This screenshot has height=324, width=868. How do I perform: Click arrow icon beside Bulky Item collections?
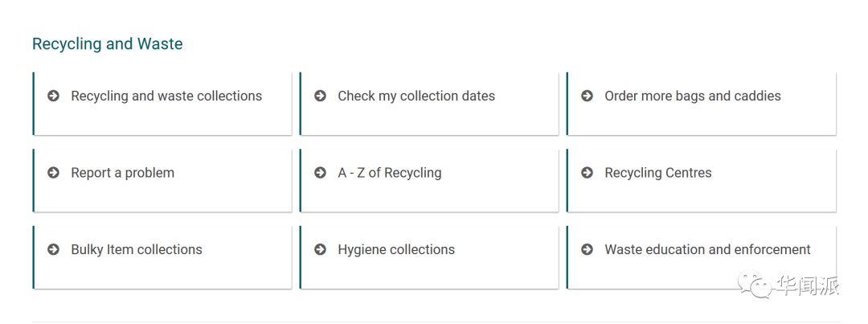point(53,250)
